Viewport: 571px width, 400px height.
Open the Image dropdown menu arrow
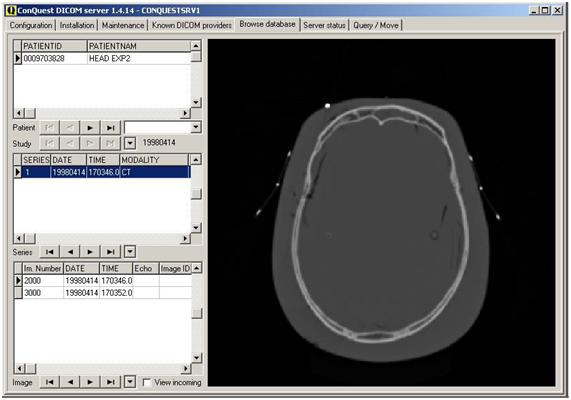tap(130, 382)
